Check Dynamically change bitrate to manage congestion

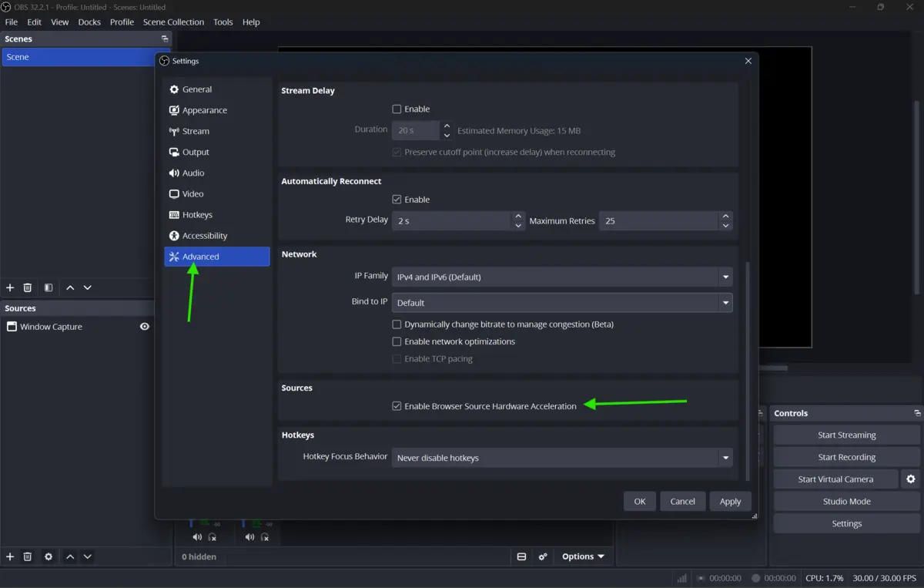tap(397, 324)
